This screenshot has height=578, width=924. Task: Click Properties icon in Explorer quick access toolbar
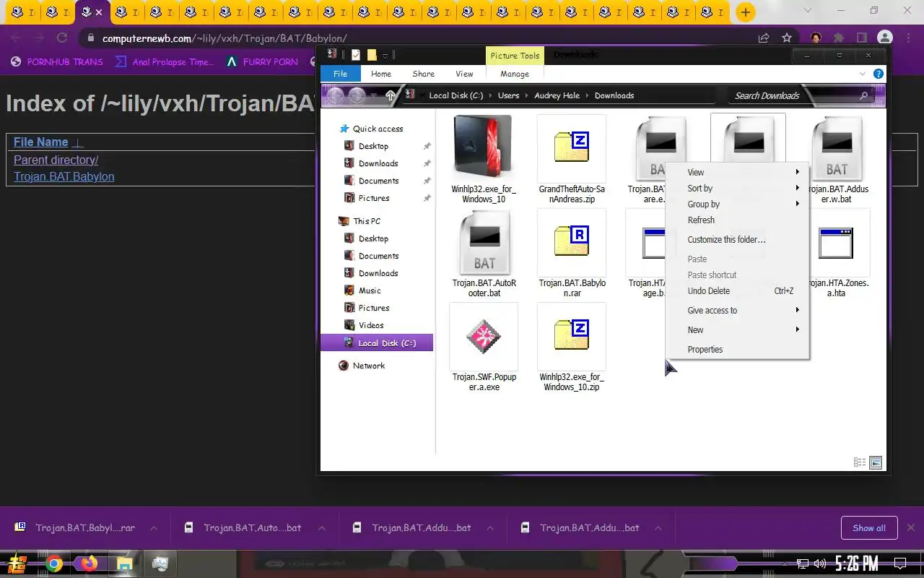pyautogui.click(x=356, y=55)
